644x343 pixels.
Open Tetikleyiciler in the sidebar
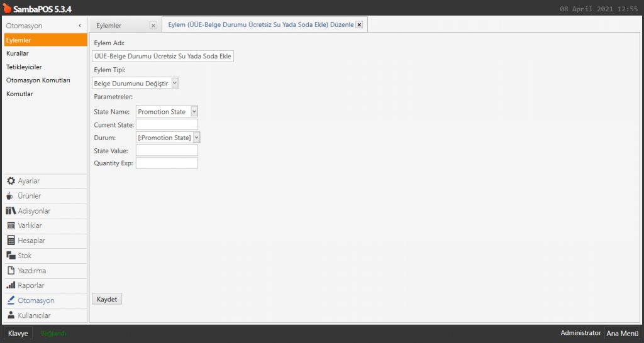click(x=24, y=67)
